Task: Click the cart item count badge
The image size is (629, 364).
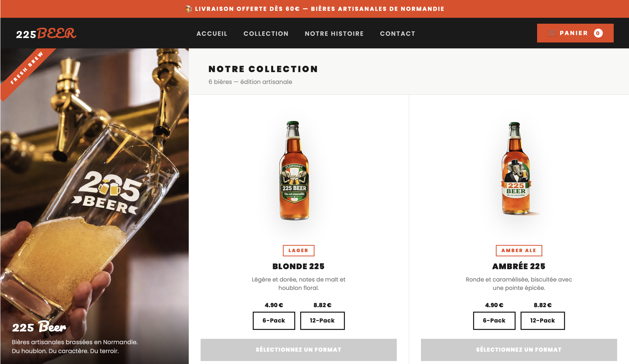Action: click(x=598, y=33)
